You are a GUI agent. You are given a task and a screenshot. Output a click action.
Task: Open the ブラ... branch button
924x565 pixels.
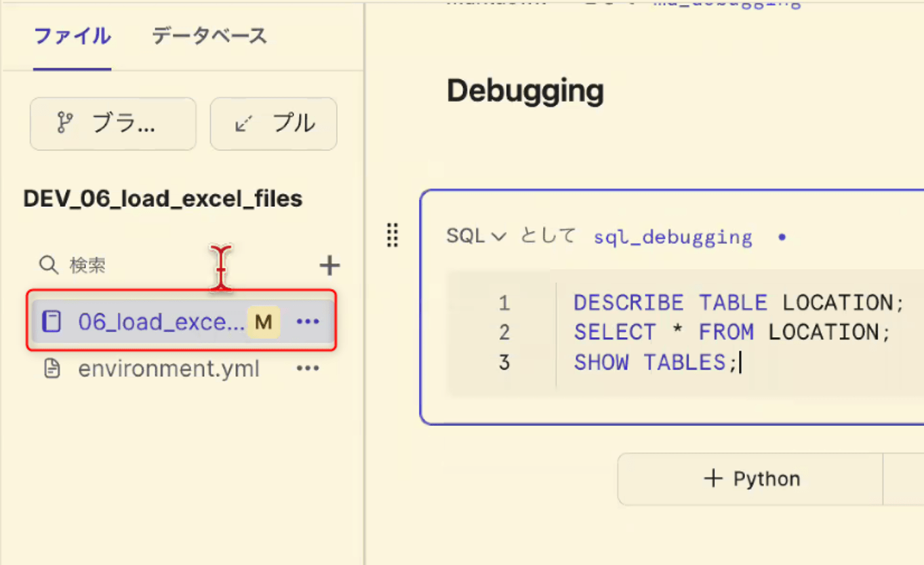pos(113,123)
